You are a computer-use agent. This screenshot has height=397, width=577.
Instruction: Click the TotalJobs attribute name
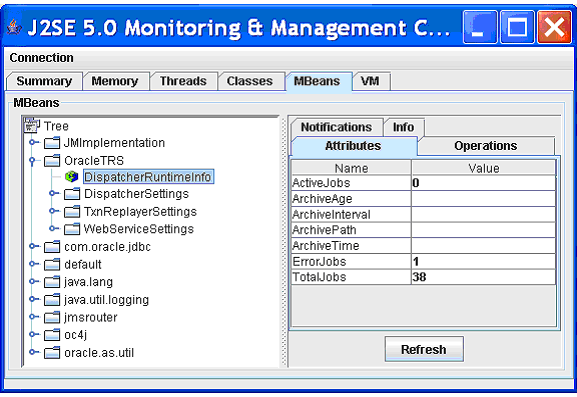pos(319,277)
